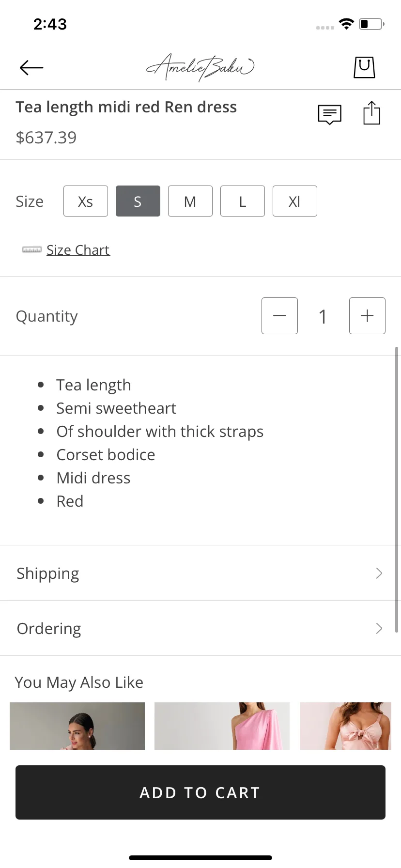This screenshot has width=401, height=868.
Task: Tap the ADD TO CART button
Action: click(x=200, y=792)
